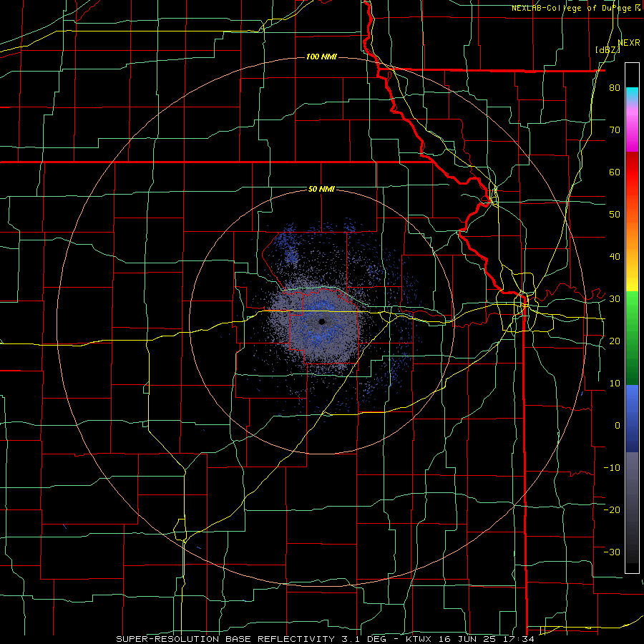644x644 pixels.
Task: Click the -20 value on the dBZ scale
Action: click(x=612, y=509)
